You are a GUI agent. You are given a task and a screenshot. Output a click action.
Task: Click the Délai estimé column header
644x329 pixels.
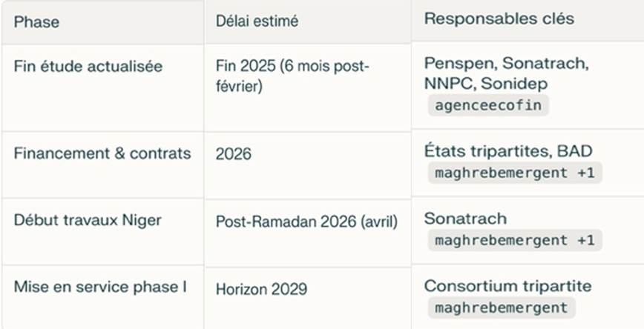tap(257, 22)
